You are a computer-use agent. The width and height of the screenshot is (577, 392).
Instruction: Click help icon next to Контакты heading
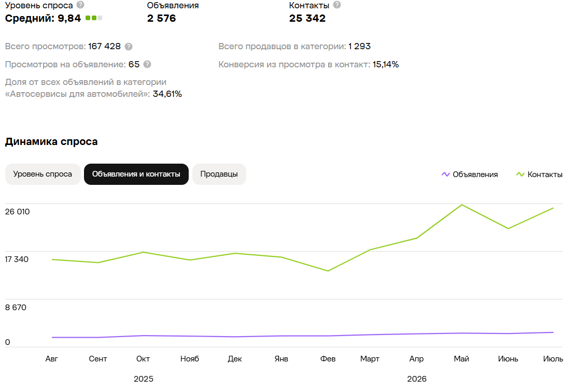336,5
